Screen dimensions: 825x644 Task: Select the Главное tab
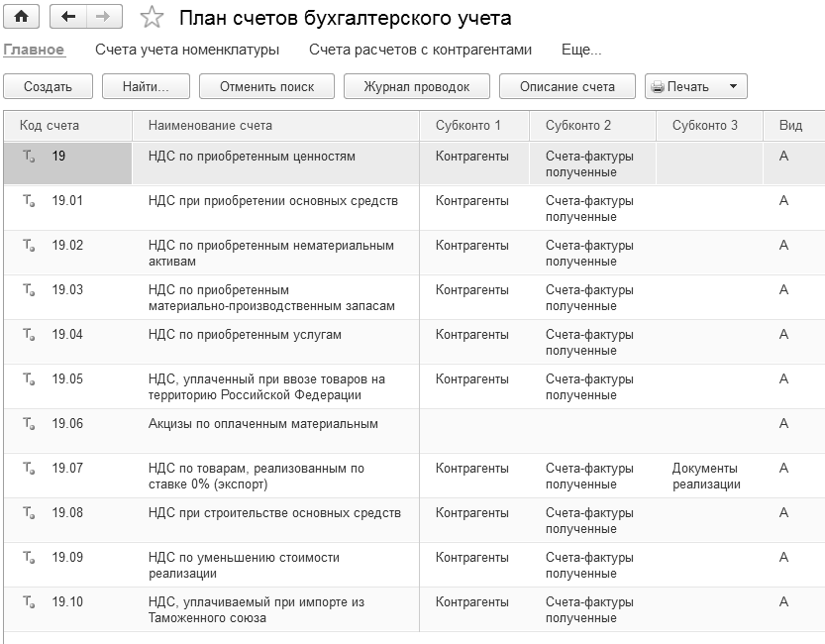(34, 50)
